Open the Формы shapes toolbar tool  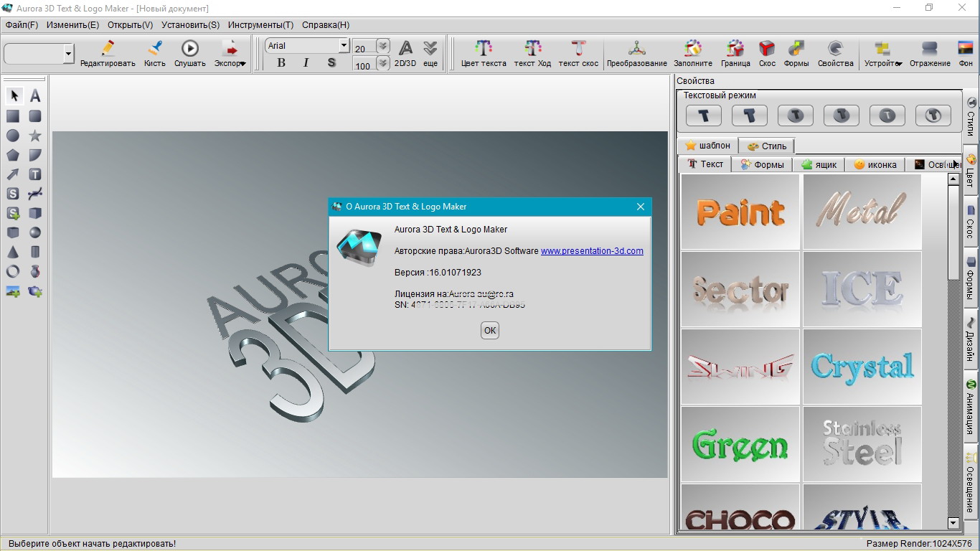pos(796,54)
